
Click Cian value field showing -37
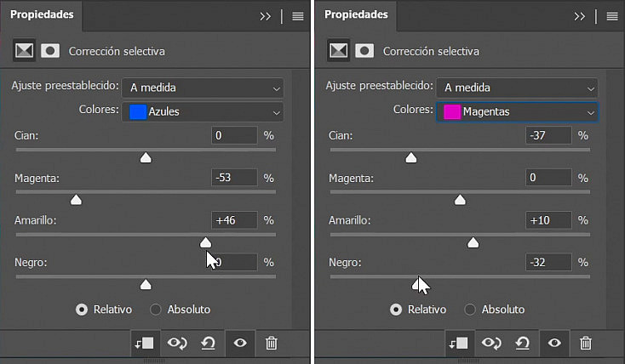coord(548,135)
